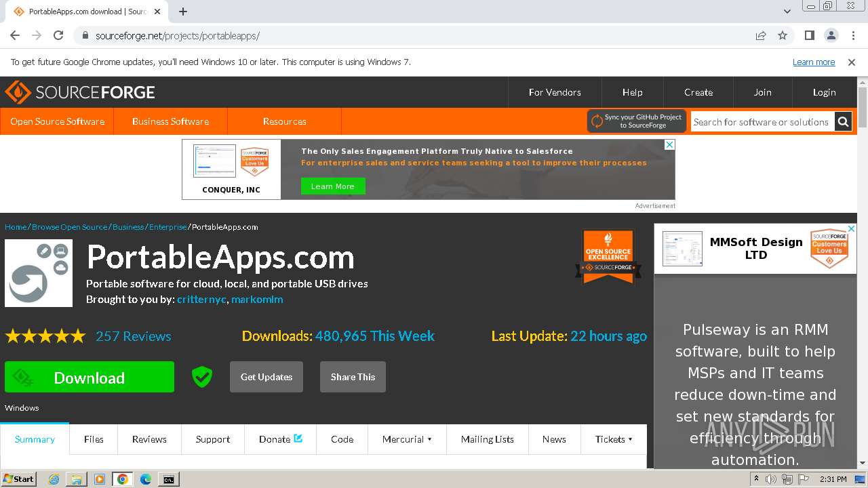868x488 pixels.
Task: Open the Mailing Lists tab
Action: (487, 439)
